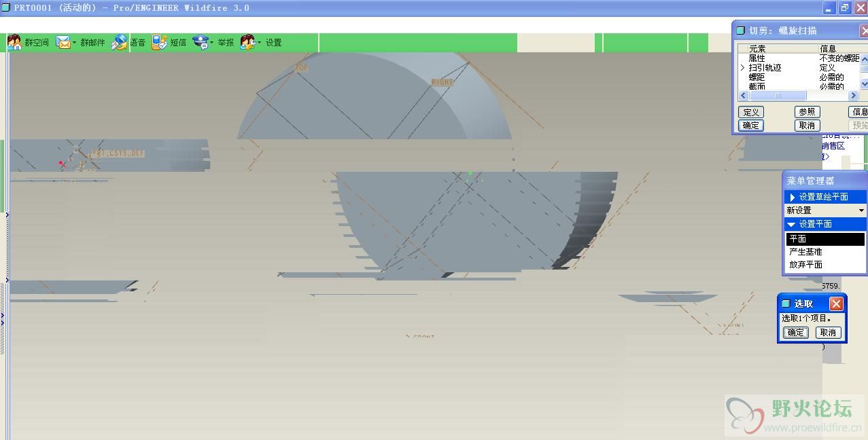868x440 pixels.
Task: Click the 举报 police cap icon
Action: (x=200, y=42)
